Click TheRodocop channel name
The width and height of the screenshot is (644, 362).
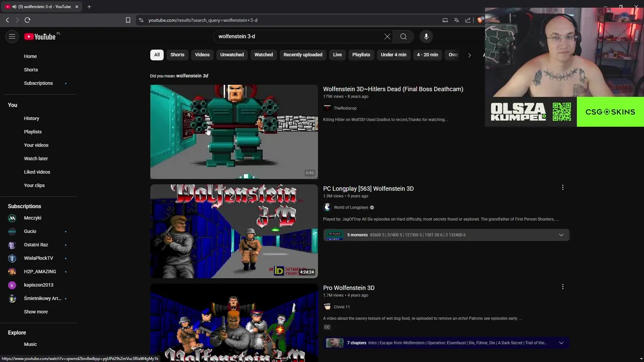click(345, 108)
